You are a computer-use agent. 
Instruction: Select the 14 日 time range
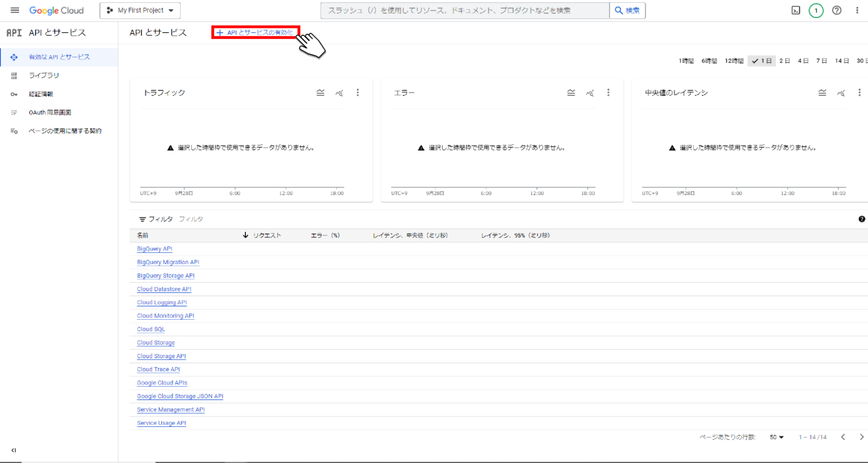(842, 61)
